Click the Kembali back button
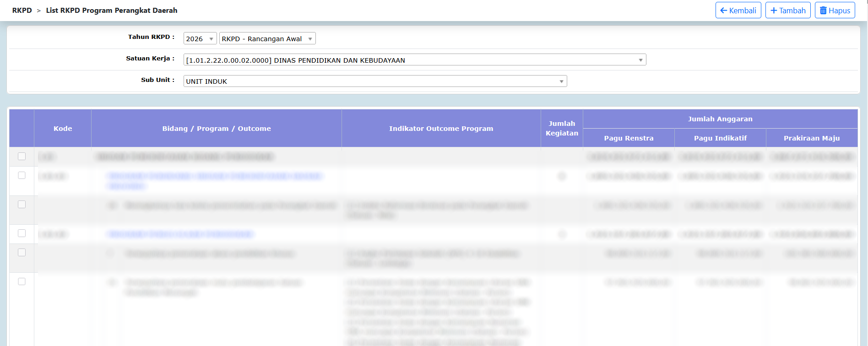The width and height of the screenshot is (868, 346). [738, 10]
